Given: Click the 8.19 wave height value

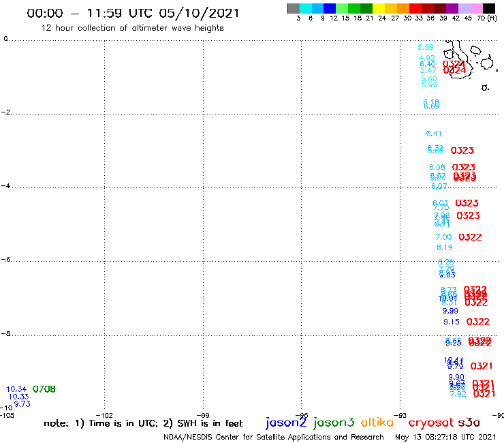Looking at the screenshot, I should coord(445,247).
